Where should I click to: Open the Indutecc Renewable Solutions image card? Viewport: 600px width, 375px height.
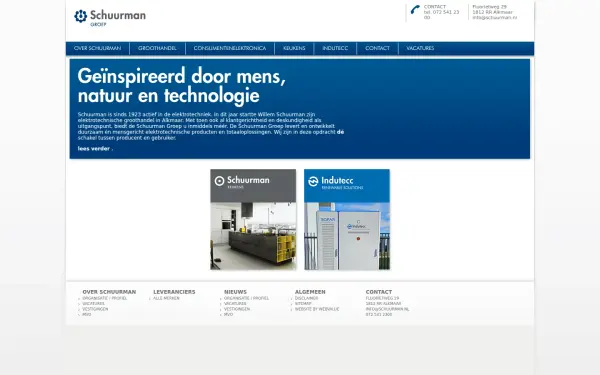click(x=347, y=220)
